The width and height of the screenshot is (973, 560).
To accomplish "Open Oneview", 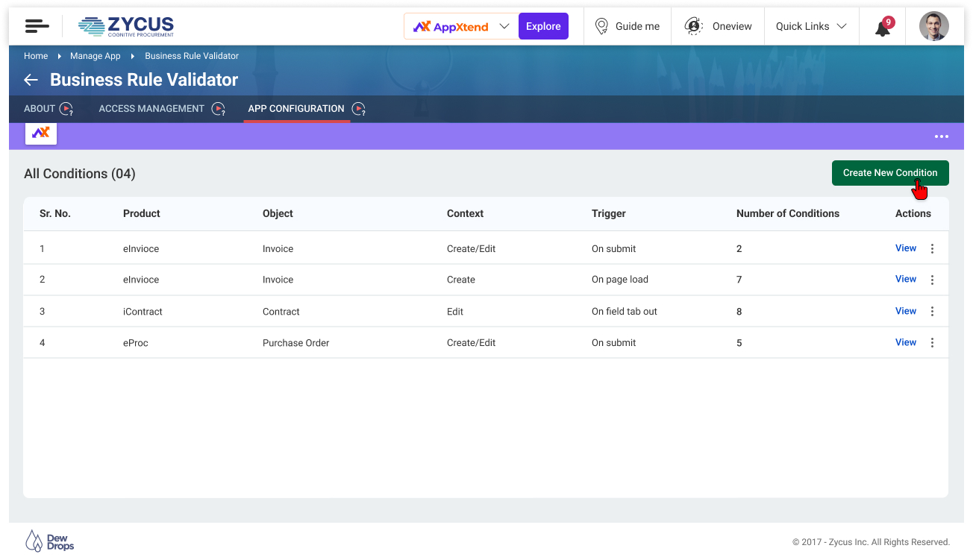I will (x=718, y=26).
